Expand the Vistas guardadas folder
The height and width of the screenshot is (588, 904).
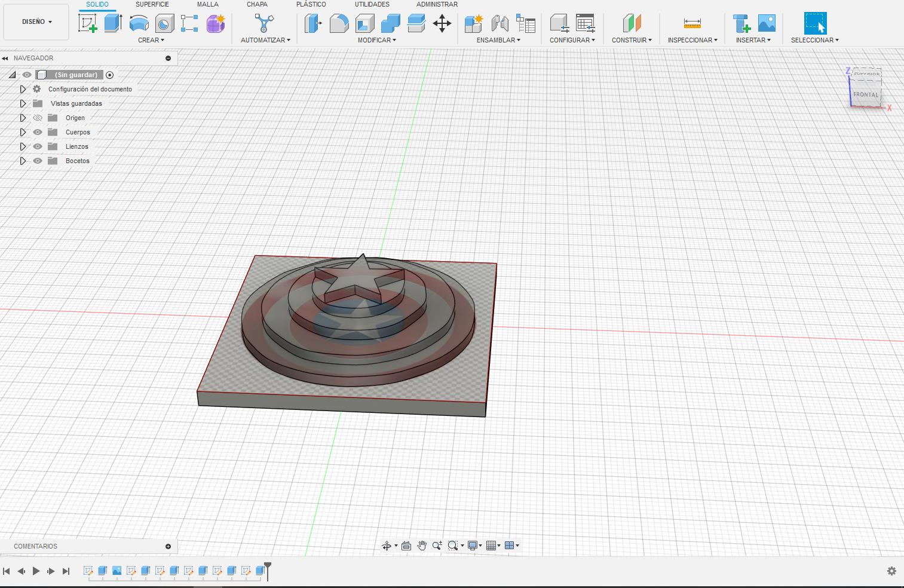23,103
